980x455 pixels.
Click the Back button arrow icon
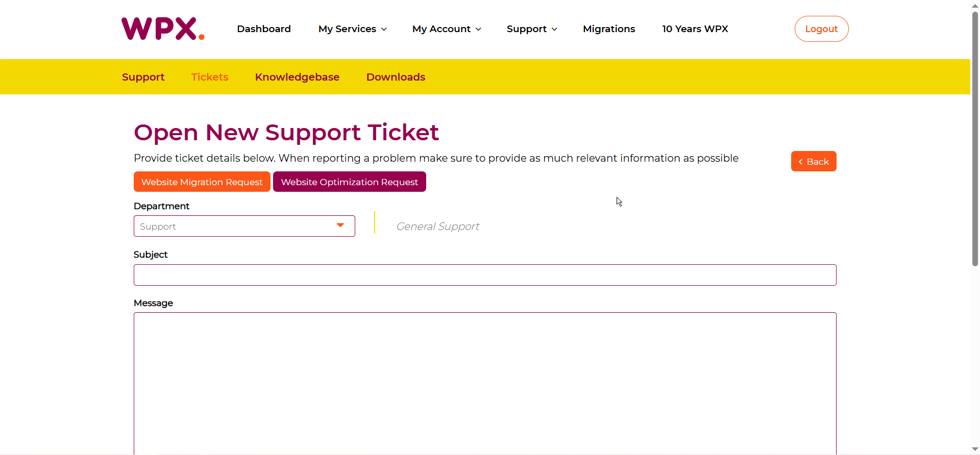[x=800, y=162]
